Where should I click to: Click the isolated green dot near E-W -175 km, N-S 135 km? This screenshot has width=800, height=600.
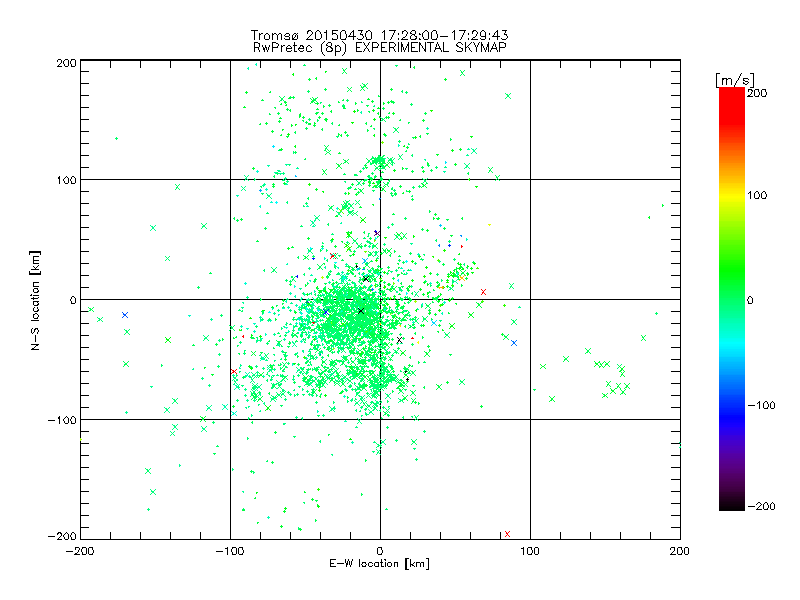116,138
